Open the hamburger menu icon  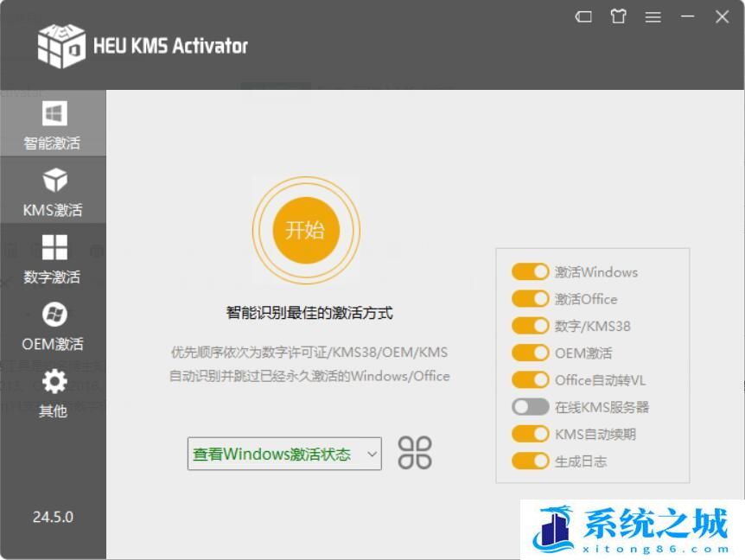pos(653,17)
